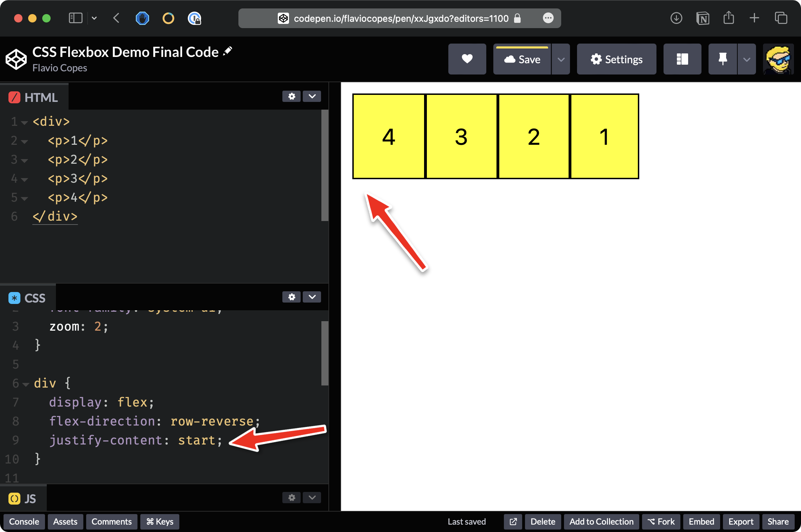Click the heart Love button
This screenshot has height=532, width=801.
click(x=467, y=59)
